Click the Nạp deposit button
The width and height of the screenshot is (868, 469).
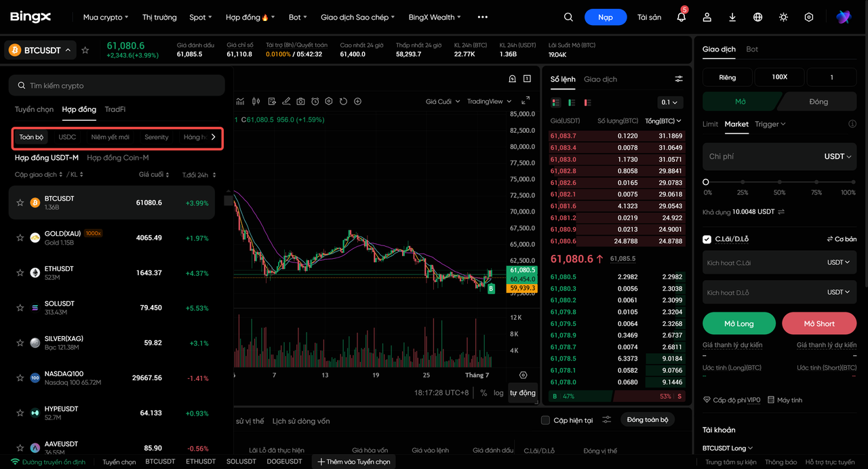pos(606,17)
